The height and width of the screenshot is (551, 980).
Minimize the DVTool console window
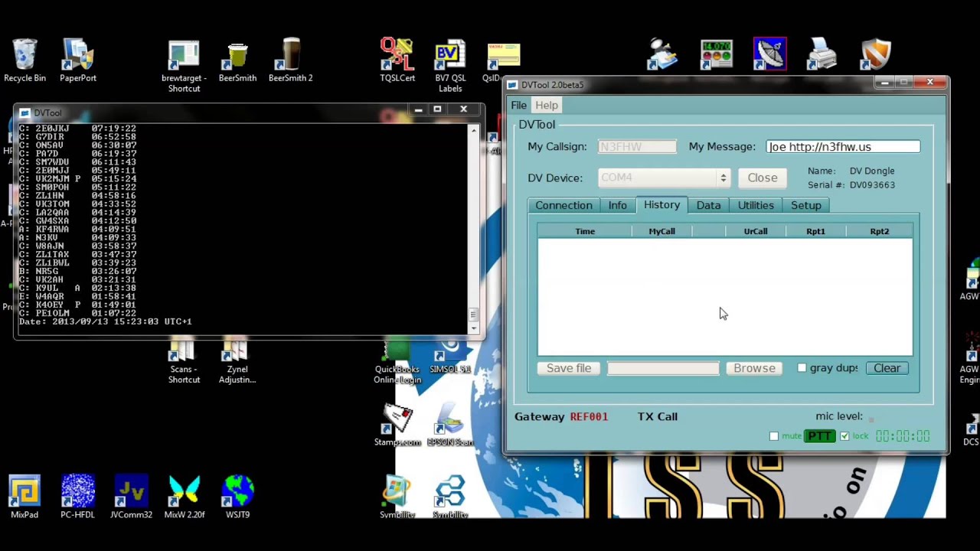click(x=418, y=109)
